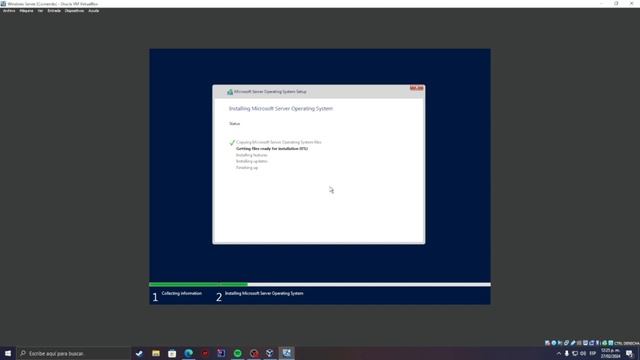The width and height of the screenshot is (640, 360).
Task: Open the Ayuda menu
Action: click(93, 11)
